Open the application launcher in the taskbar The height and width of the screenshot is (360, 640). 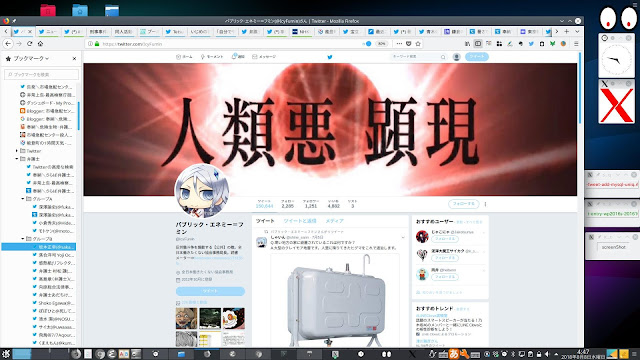click(x=5, y=354)
